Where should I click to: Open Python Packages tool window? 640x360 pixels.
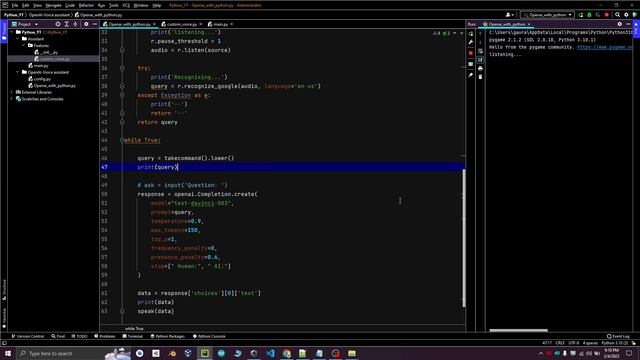coord(167,336)
